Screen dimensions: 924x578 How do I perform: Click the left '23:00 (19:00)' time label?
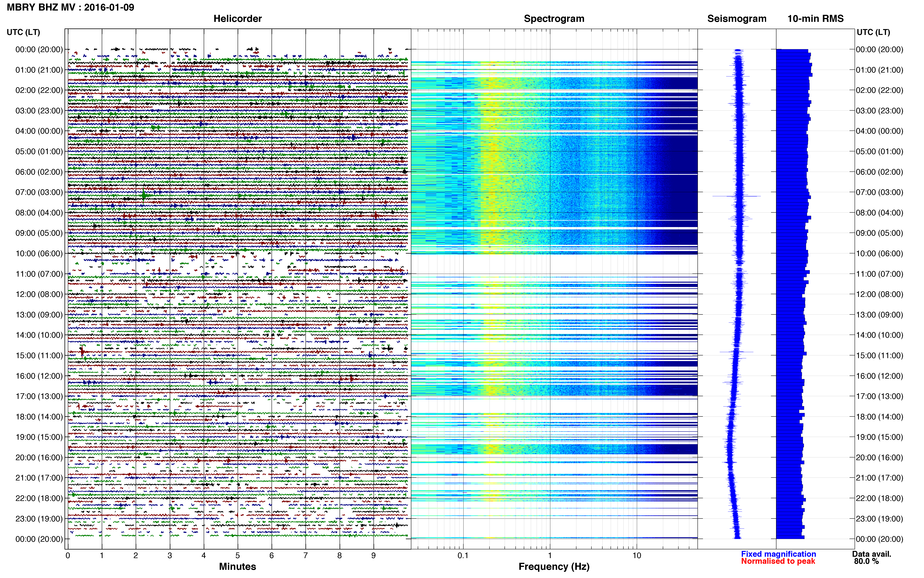tap(39, 519)
